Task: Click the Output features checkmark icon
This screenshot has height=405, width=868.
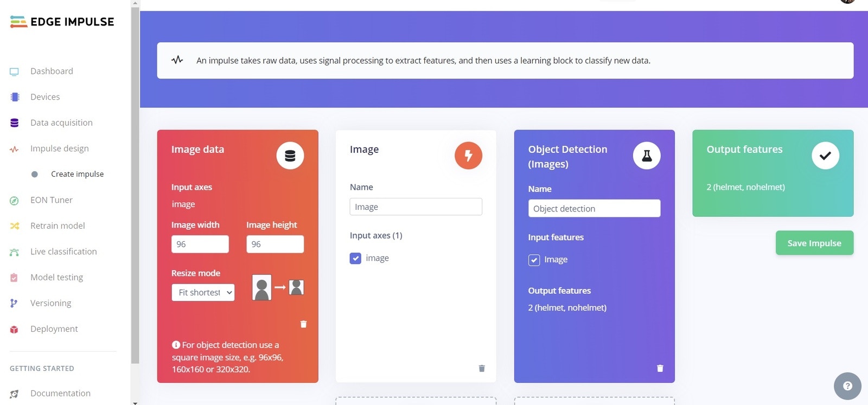Action: tap(825, 156)
